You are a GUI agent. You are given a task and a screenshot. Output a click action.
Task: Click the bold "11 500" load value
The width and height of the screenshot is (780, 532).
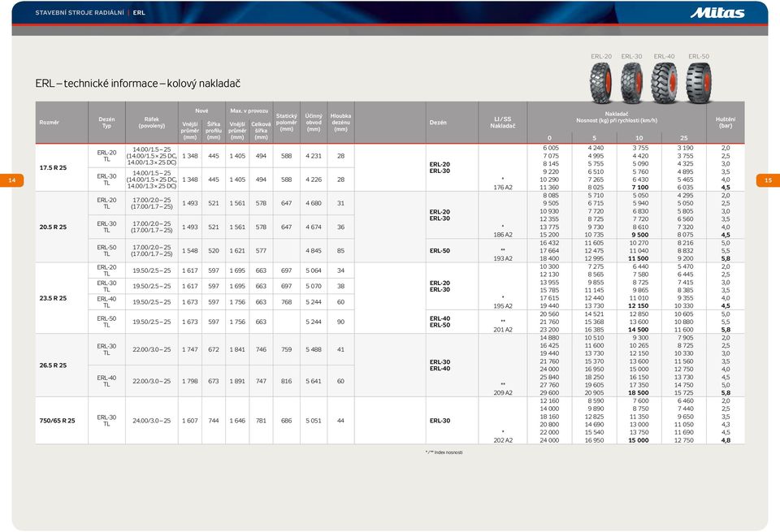[639, 258]
